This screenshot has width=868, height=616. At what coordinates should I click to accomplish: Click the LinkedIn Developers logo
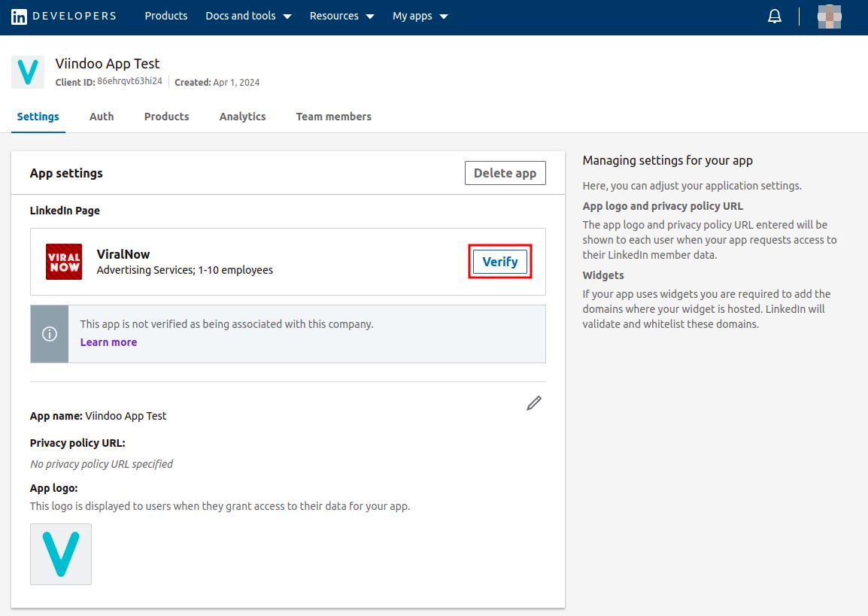click(x=64, y=16)
